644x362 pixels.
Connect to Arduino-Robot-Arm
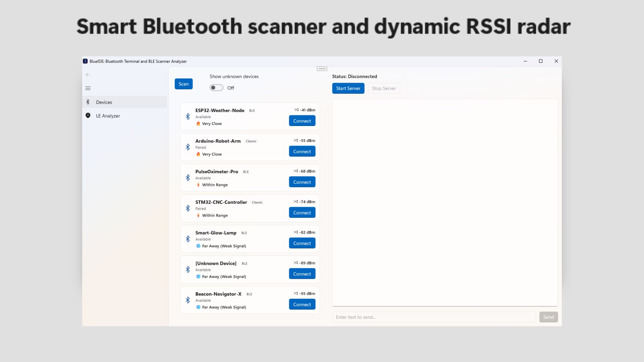pyautogui.click(x=302, y=152)
